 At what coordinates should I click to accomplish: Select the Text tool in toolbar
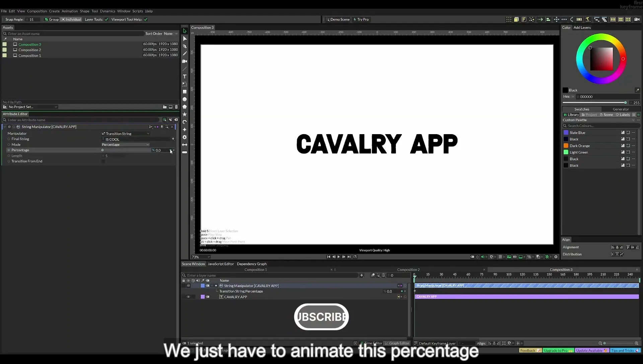(x=185, y=77)
